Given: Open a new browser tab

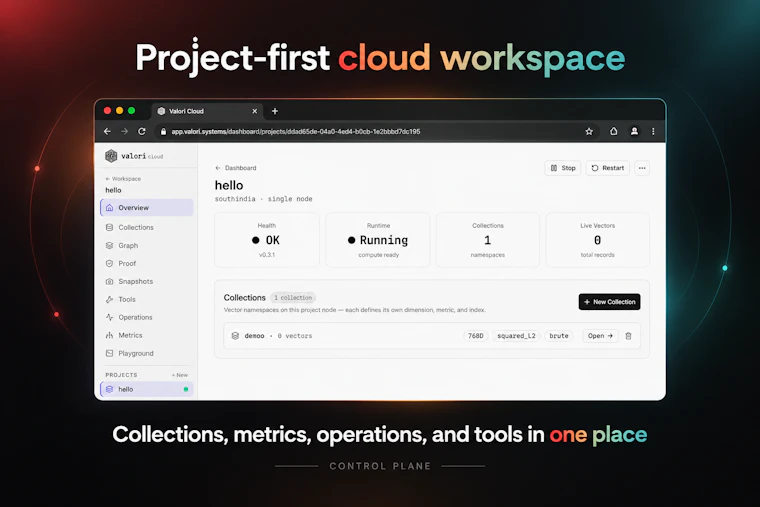Looking at the screenshot, I should (x=275, y=111).
